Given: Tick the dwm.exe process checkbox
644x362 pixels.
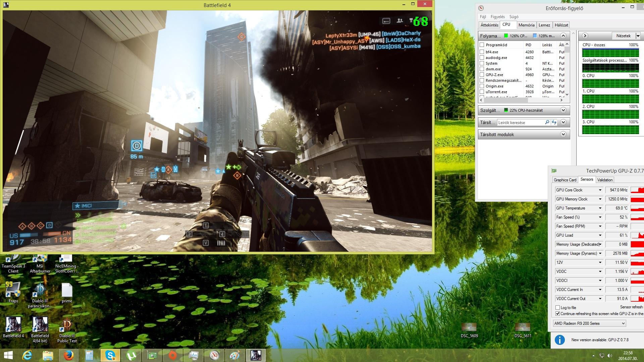Looking at the screenshot, I should coord(482,69).
